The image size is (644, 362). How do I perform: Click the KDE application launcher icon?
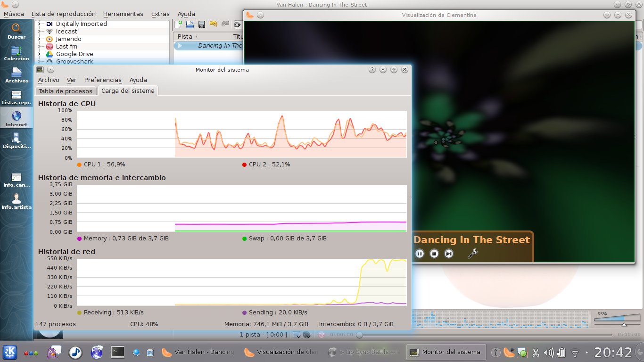coord(10,352)
